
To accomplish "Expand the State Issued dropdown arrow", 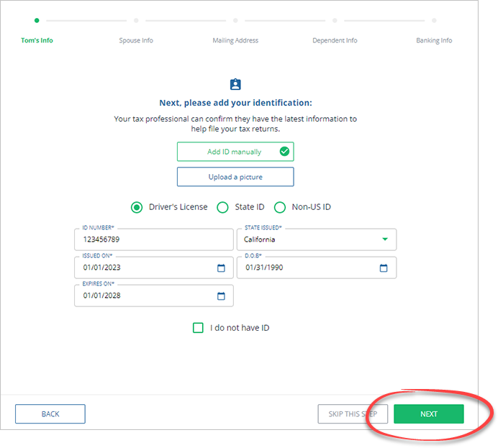I will point(385,239).
